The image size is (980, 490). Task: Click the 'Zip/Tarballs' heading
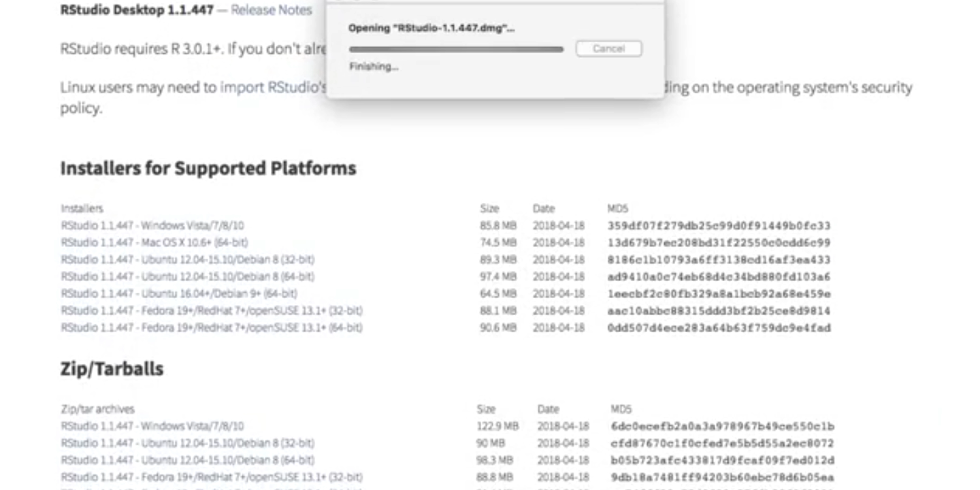pos(112,369)
